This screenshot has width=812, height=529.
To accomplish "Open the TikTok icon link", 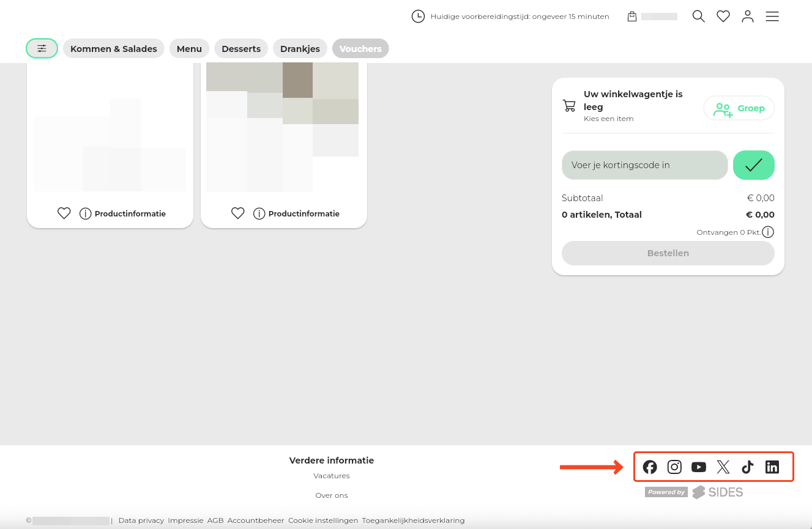I will (748, 467).
